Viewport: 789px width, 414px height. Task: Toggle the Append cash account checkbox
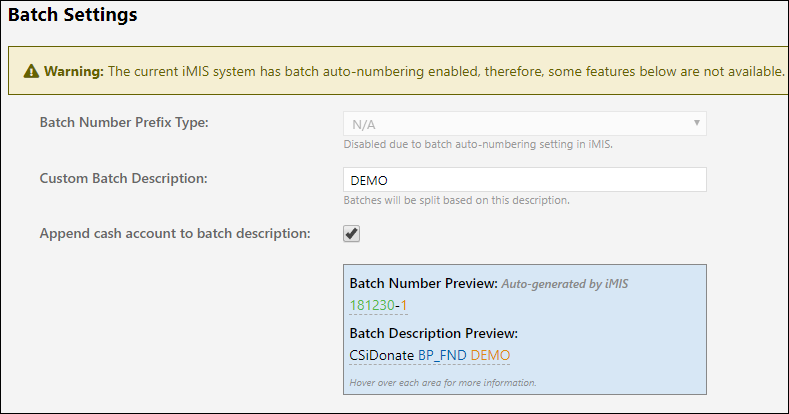[352, 234]
